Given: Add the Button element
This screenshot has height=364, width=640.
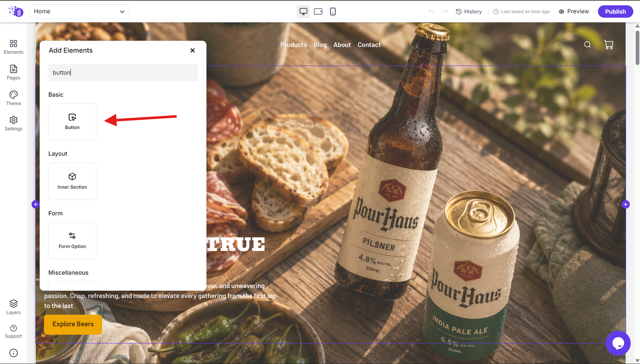Looking at the screenshot, I should click(x=72, y=122).
